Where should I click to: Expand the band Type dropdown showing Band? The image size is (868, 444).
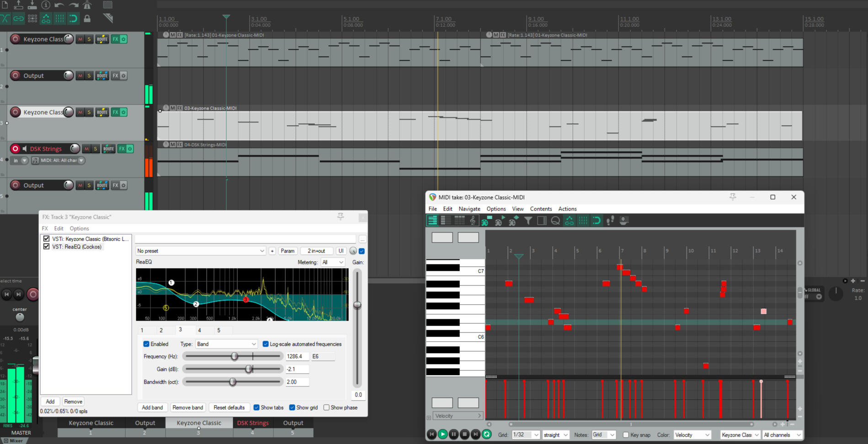[226, 344]
